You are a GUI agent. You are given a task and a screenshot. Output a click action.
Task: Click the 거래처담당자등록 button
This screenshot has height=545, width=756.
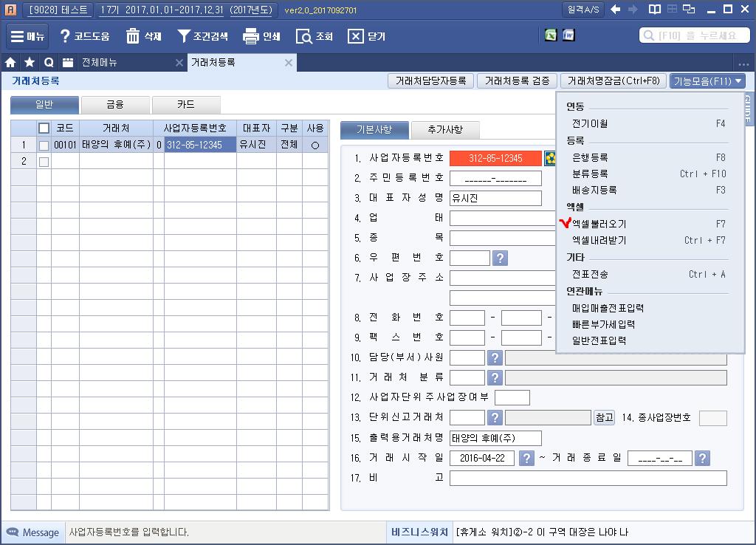pos(430,81)
